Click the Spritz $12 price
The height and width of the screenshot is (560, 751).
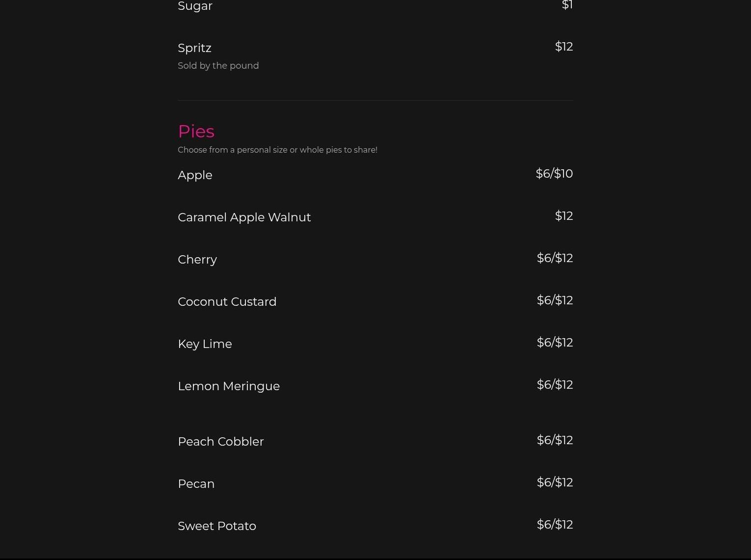tap(563, 47)
